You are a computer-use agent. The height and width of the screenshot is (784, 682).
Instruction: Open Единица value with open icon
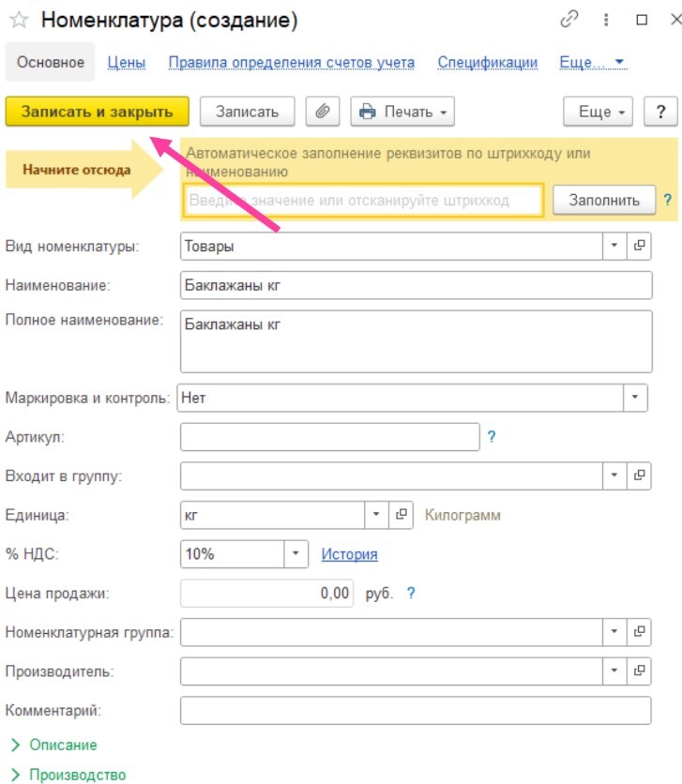point(401,515)
